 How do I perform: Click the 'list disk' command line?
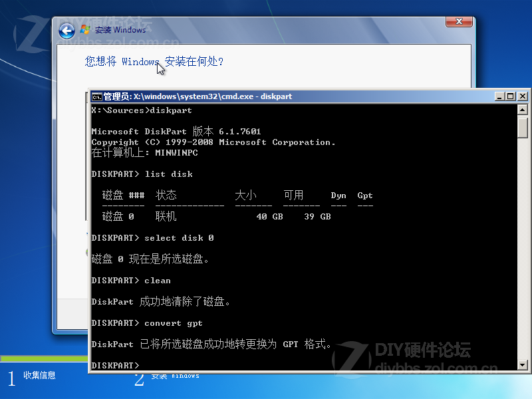coord(142,174)
